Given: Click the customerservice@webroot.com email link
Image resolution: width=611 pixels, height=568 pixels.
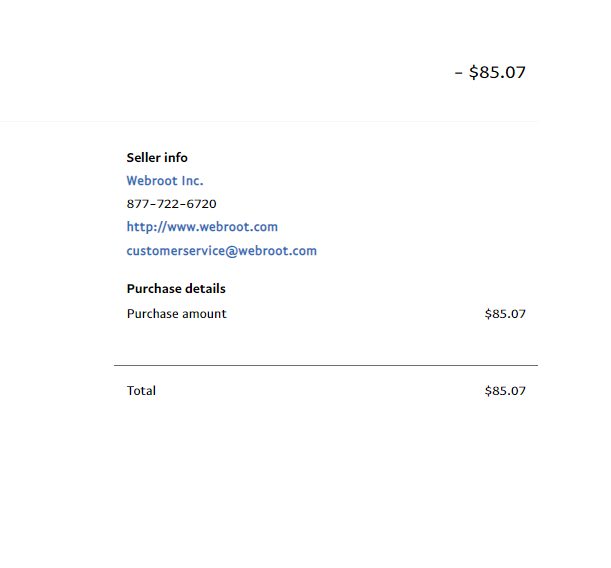Looking at the screenshot, I should pyautogui.click(x=222, y=251).
